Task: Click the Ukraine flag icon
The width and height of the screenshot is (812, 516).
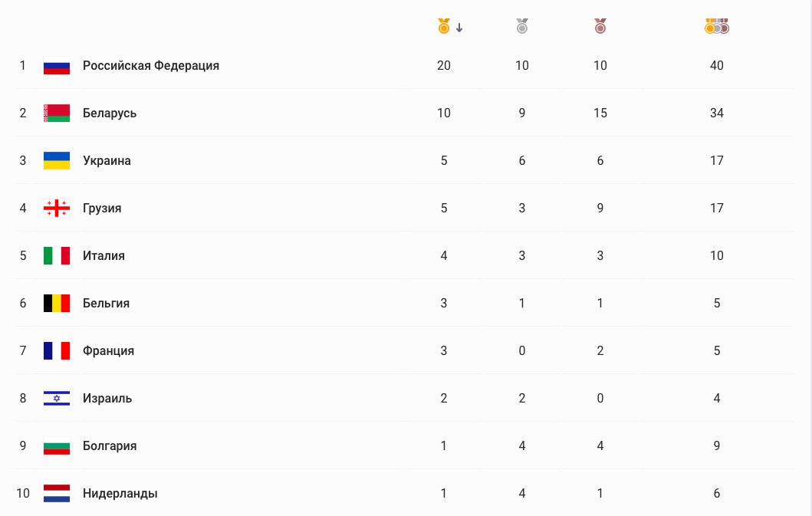Action: (57, 160)
